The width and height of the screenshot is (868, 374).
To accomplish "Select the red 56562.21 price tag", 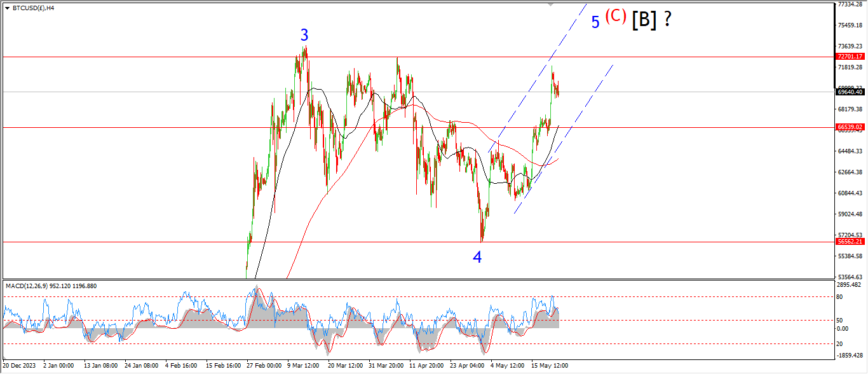I will [x=850, y=242].
